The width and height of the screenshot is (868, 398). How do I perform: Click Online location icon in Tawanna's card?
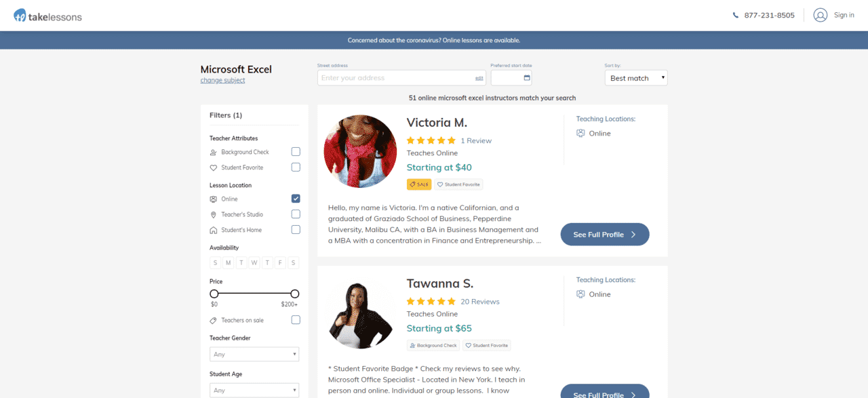pyautogui.click(x=580, y=294)
